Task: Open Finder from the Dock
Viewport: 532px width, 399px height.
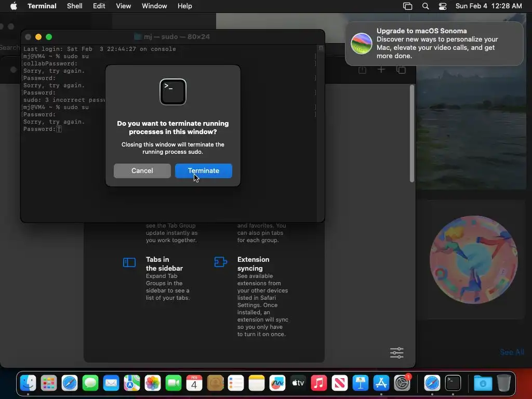Action: click(28, 383)
